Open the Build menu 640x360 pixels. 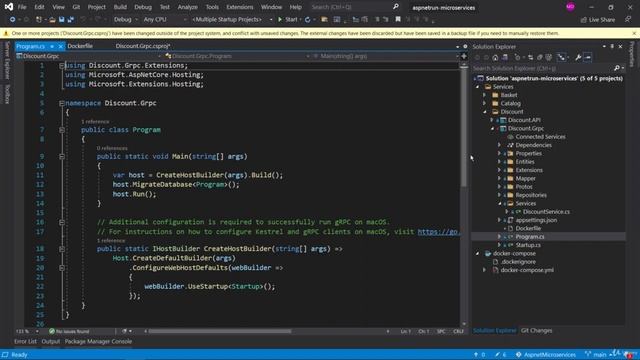pyautogui.click(x=120, y=7)
